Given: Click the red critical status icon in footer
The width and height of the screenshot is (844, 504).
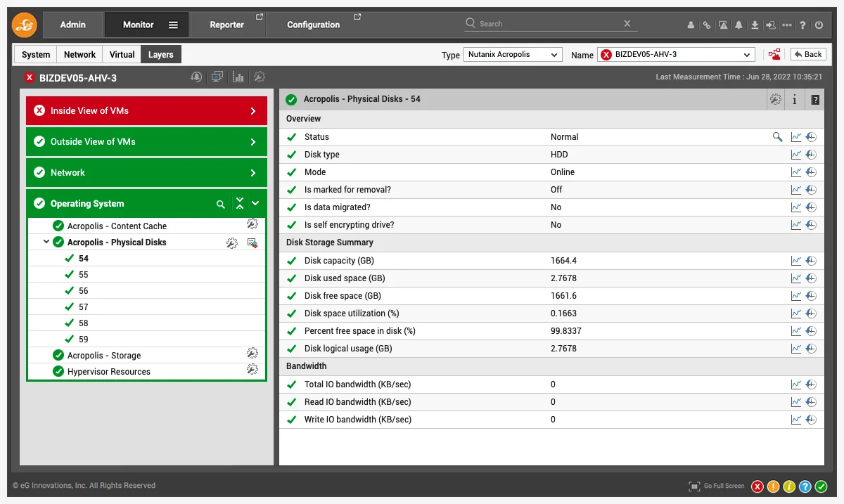Looking at the screenshot, I should (757, 486).
